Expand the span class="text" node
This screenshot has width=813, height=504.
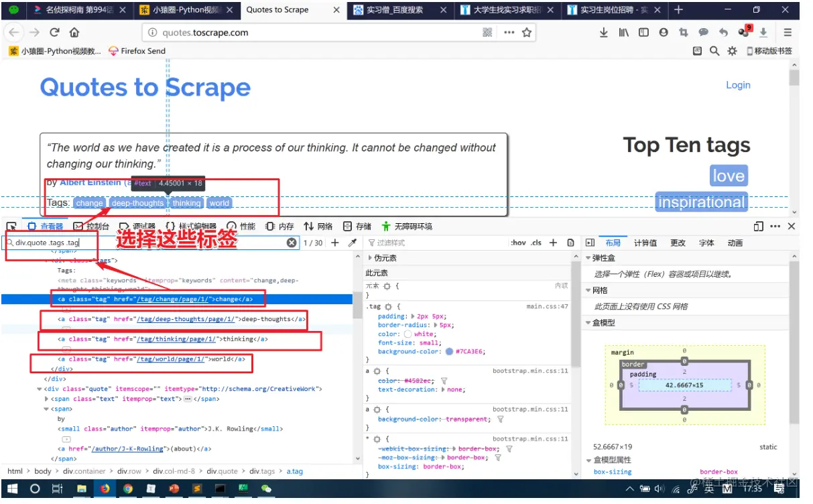pyautogui.click(x=46, y=399)
